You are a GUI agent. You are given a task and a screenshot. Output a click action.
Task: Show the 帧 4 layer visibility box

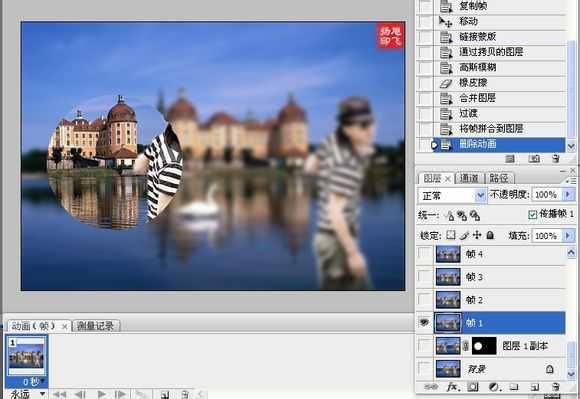coord(424,254)
